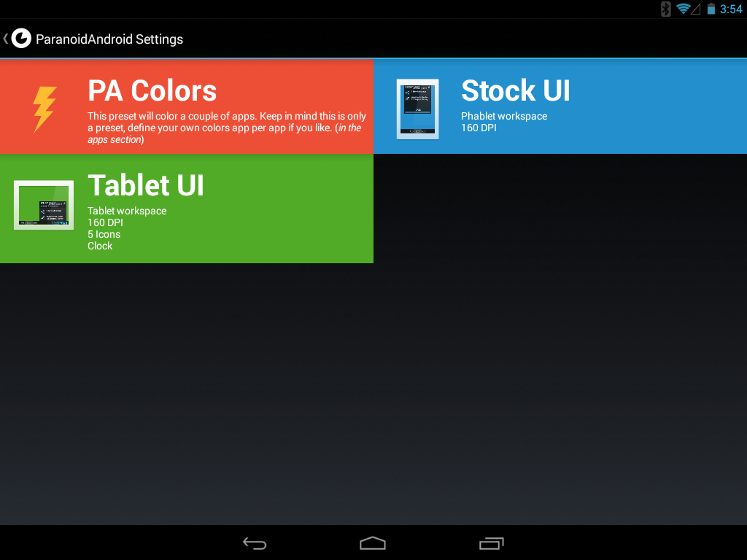Image resolution: width=747 pixels, height=560 pixels.
Task: Tap the battery indicator icon
Action: [711, 9]
